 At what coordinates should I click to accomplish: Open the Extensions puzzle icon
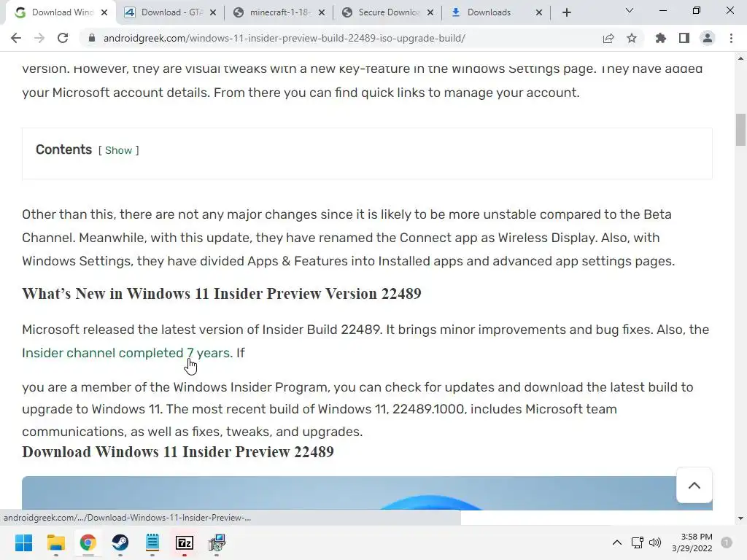point(661,38)
